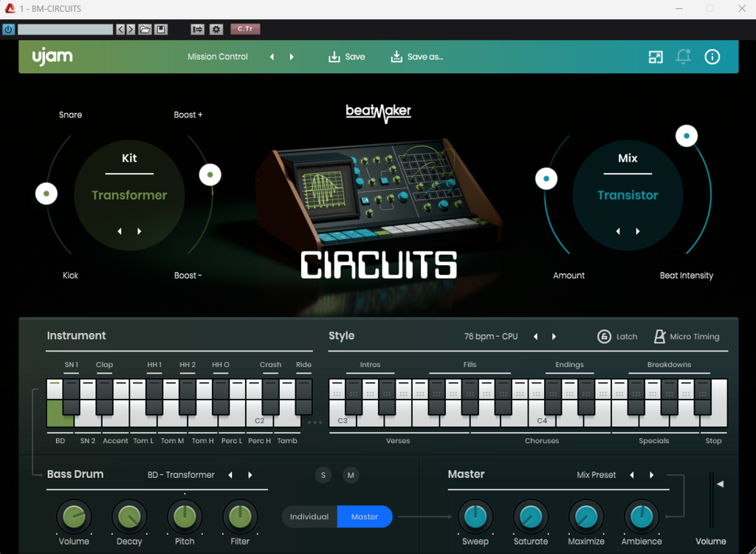Toggle the plugin power bypass button
The image size is (756, 554).
click(x=9, y=30)
